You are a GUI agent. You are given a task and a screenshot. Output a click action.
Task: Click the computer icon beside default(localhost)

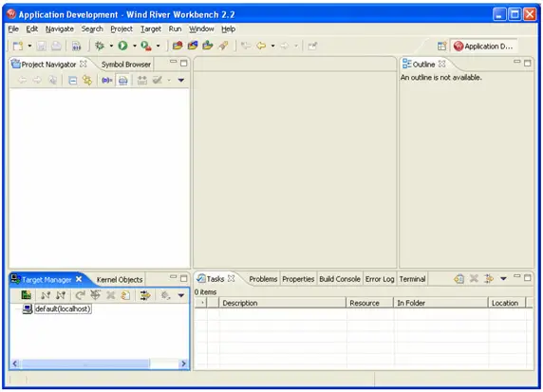28,308
